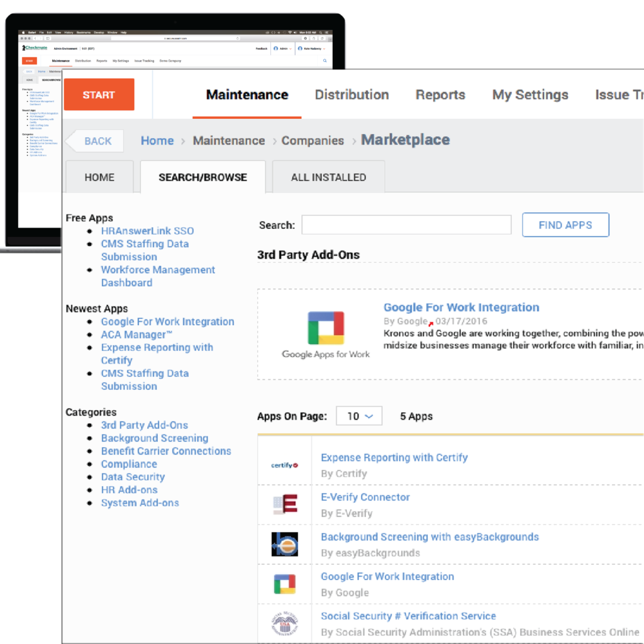Viewport: 644px width, 644px height.
Task: Switch to the ALL INSTALLED tab
Action: point(328,177)
